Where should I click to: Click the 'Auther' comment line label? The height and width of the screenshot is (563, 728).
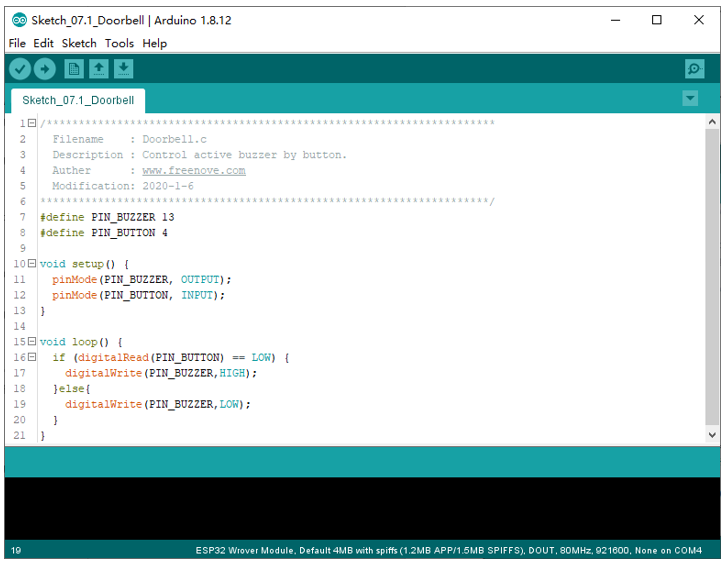click(x=72, y=170)
